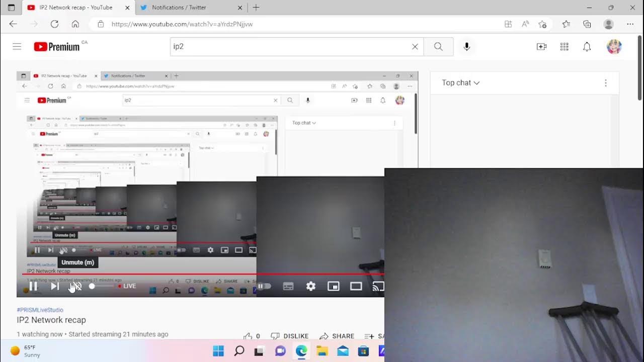Screen dimensions: 644x362
Task: Open the #PRISMLiveStudio hashtag link
Action: (40, 310)
